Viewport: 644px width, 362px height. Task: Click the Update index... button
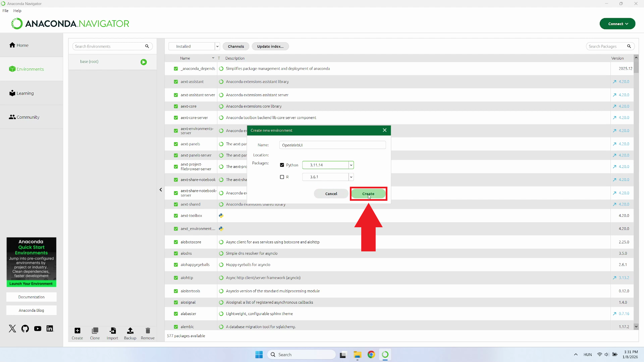pos(270,47)
